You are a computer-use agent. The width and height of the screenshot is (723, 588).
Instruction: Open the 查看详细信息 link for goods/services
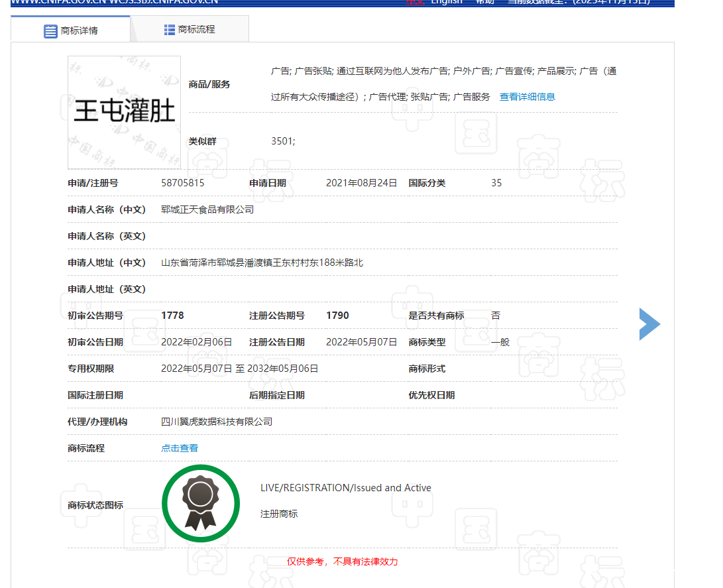point(527,97)
